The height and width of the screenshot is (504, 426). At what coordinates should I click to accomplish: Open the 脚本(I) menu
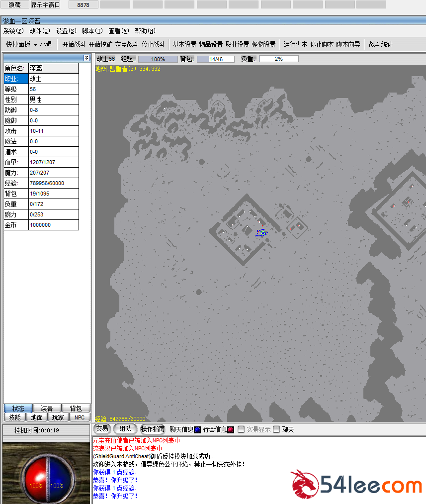point(92,31)
